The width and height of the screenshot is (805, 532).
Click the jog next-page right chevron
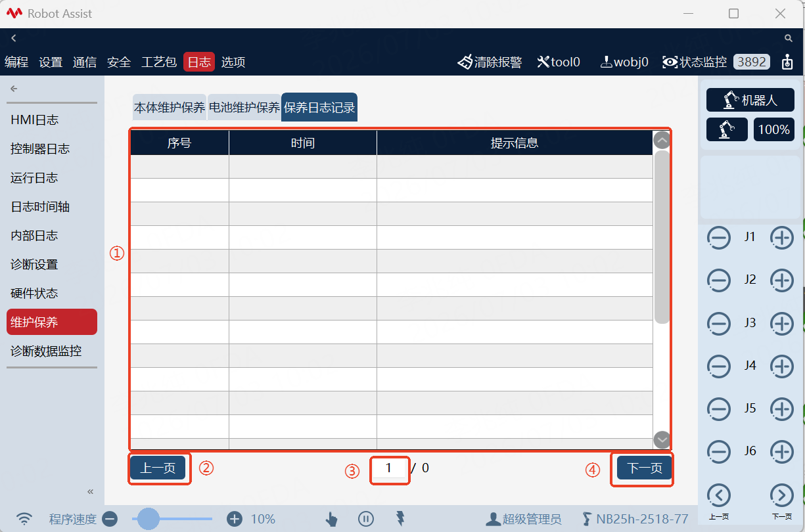point(781,495)
